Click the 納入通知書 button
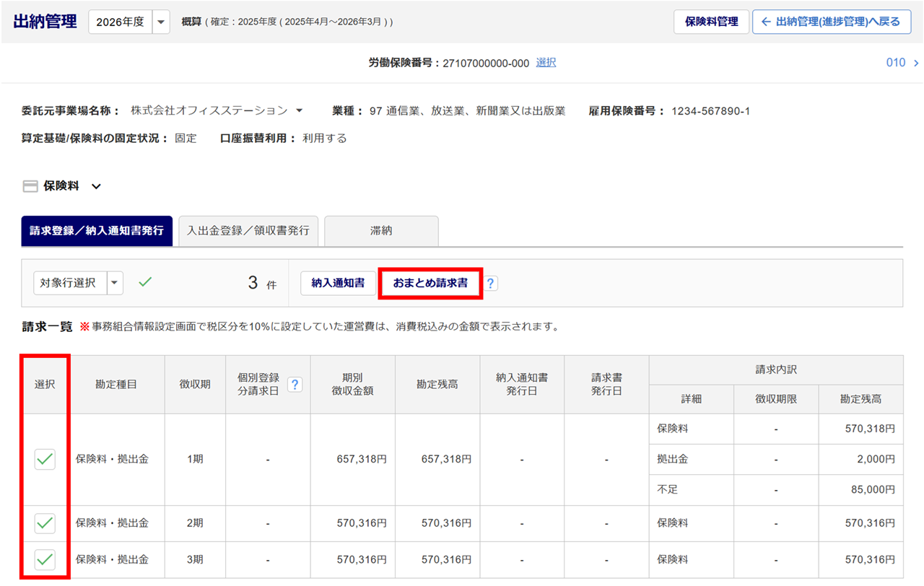924x586 pixels. point(338,283)
